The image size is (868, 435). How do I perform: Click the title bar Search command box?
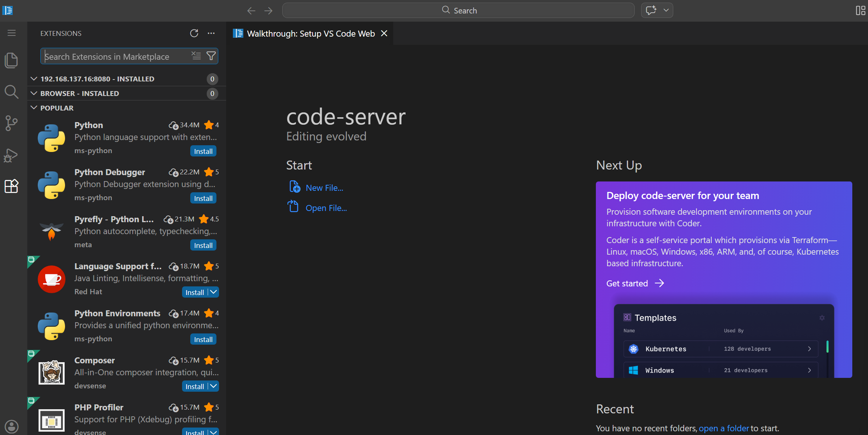pyautogui.click(x=458, y=10)
